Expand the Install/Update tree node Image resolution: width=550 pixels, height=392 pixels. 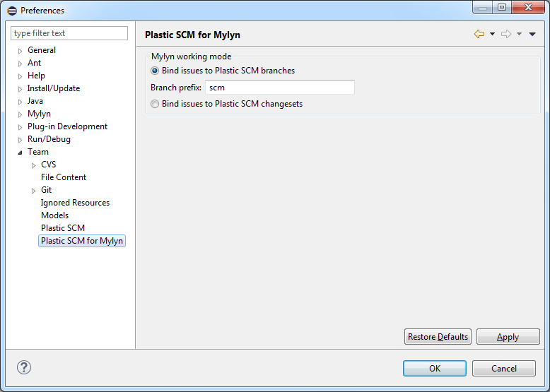tap(20, 89)
